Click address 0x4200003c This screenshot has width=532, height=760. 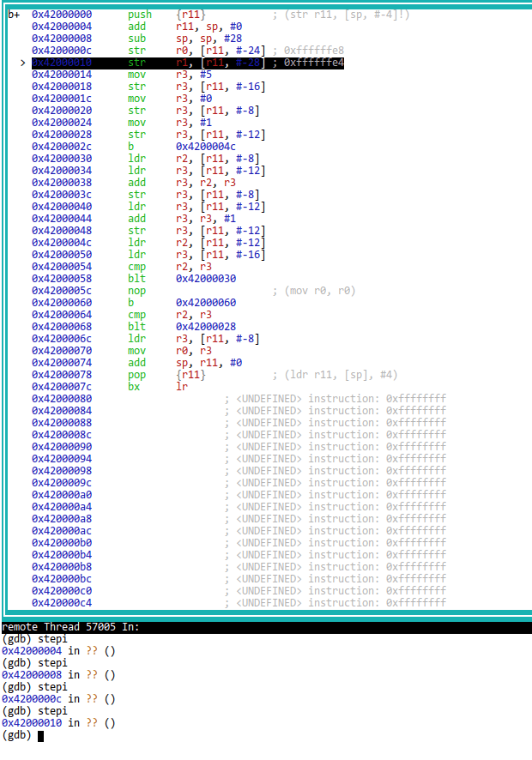[x=62, y=195]
